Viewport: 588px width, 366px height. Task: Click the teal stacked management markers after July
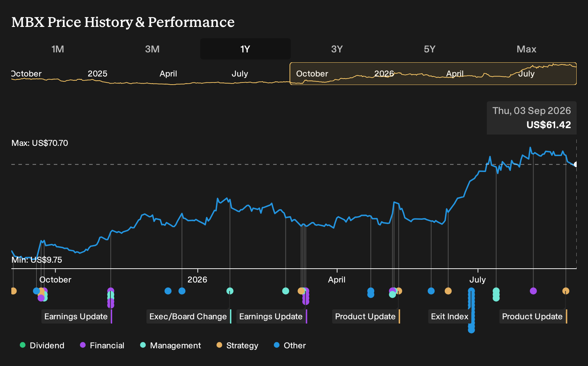tap(496, 294)
